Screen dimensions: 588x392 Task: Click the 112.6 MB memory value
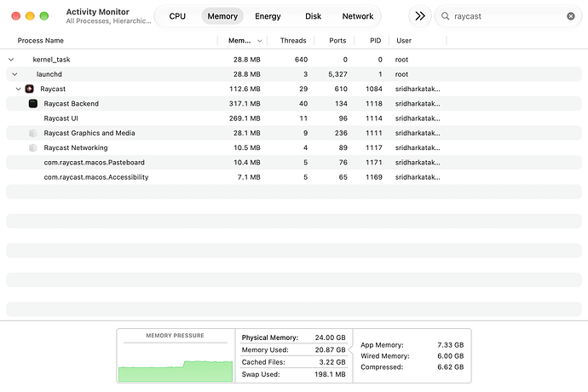pyautogui.click(x=245, y=89)
